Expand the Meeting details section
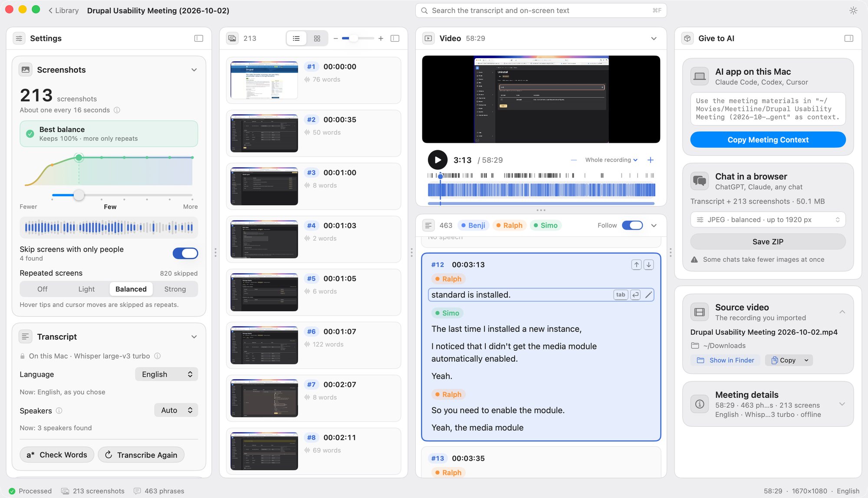868x498 pixels. [x=842, y=404]
